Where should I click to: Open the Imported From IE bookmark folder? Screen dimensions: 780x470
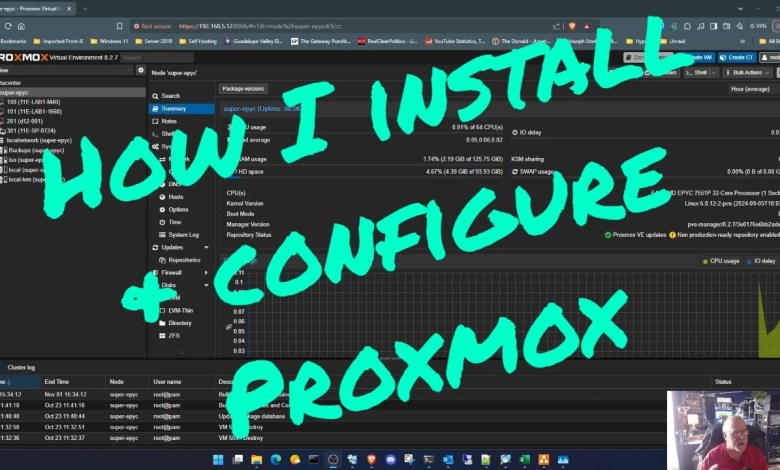click(59, 41)
